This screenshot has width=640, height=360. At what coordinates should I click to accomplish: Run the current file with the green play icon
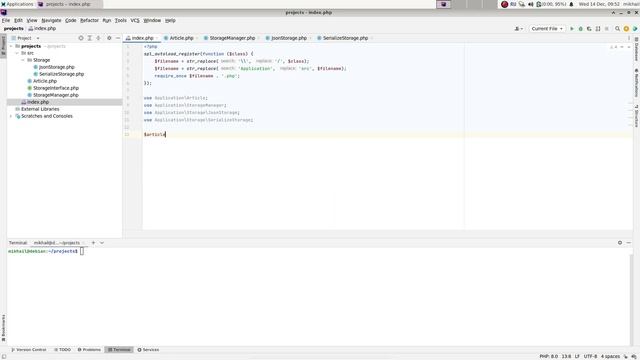click(x=571, y=29)
